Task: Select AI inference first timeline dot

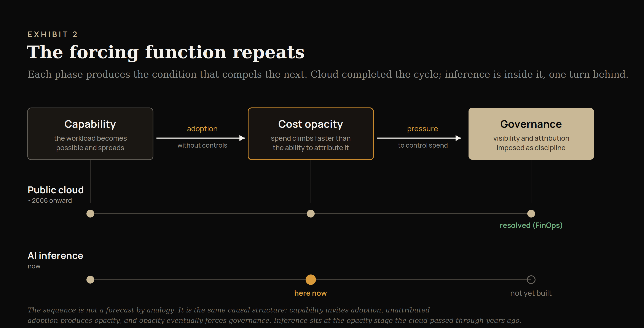Action: [x=90, y=280]
